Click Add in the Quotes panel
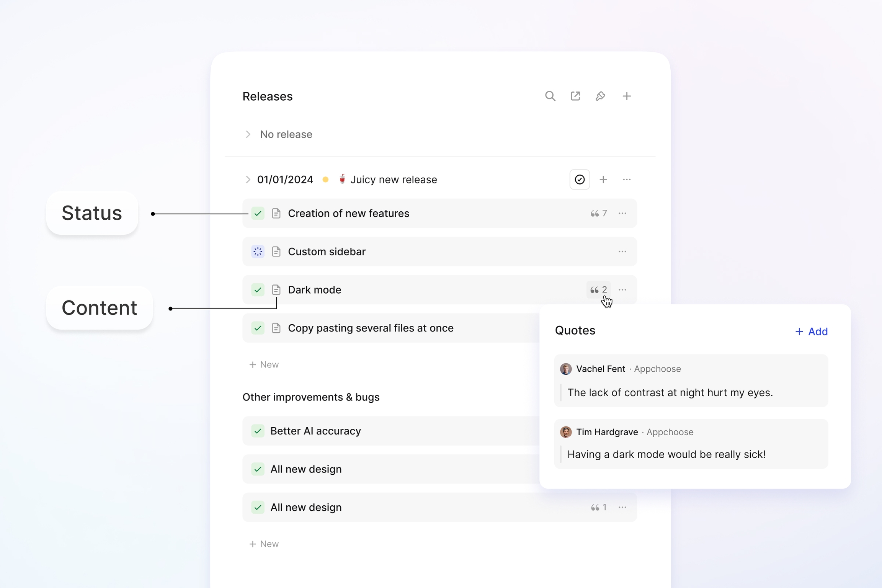The width and height of the screenshot is (882, 588). coord(811,332)
